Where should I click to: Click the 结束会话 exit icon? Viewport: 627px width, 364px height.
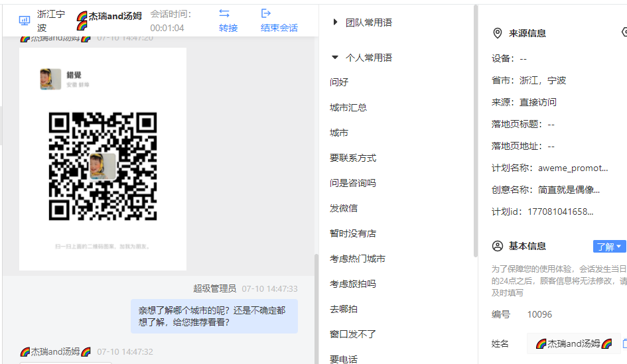click(266, 13)
